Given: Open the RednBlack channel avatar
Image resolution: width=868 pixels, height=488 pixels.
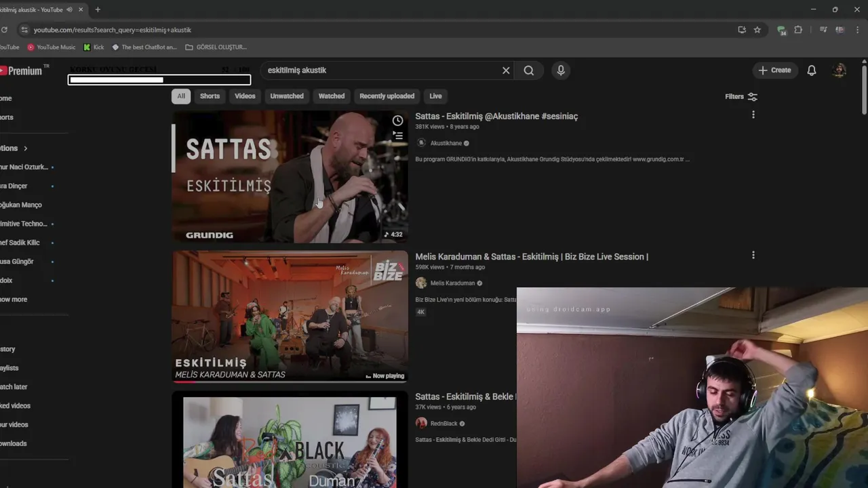Looking at the screenshot, I should coord(421,423).
